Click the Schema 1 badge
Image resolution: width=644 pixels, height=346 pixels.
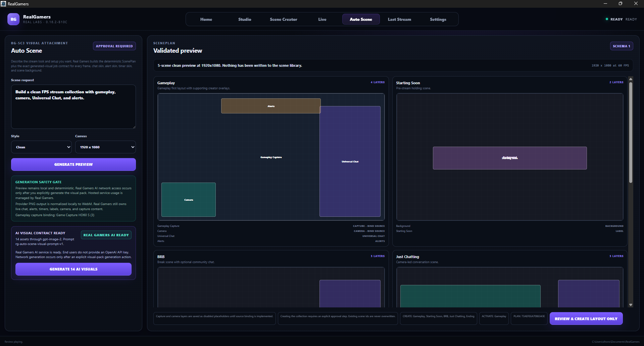(622, 46)
